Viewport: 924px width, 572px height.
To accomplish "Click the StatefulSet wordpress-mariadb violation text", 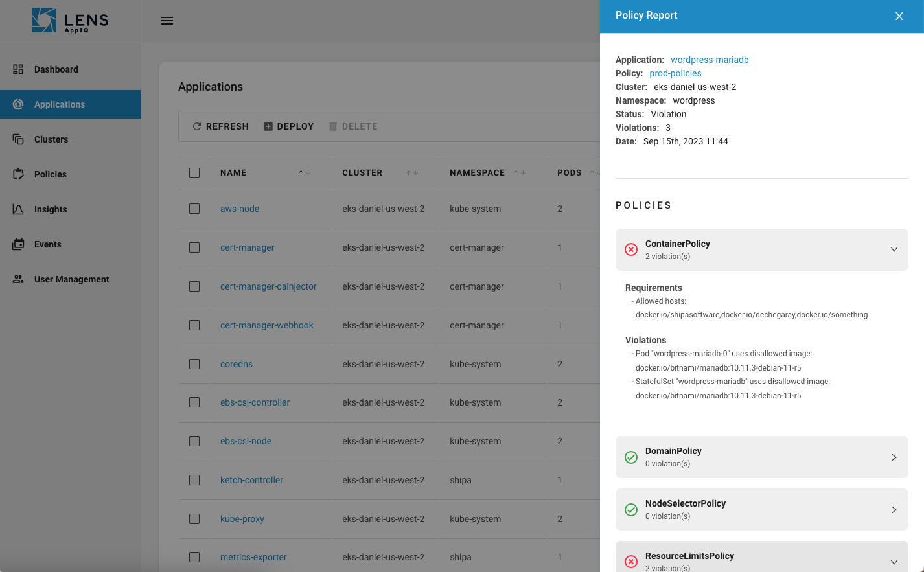I will click(x=731, y=389).
